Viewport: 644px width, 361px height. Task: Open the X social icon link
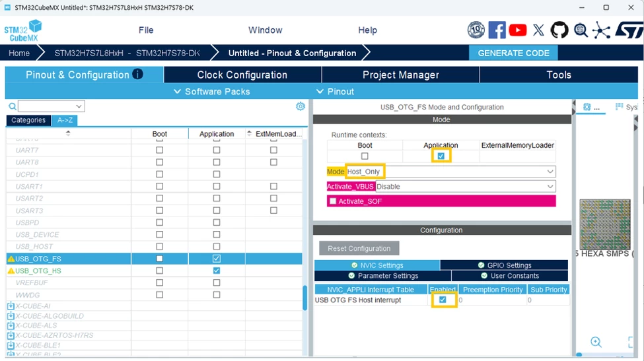click(538, 30)
